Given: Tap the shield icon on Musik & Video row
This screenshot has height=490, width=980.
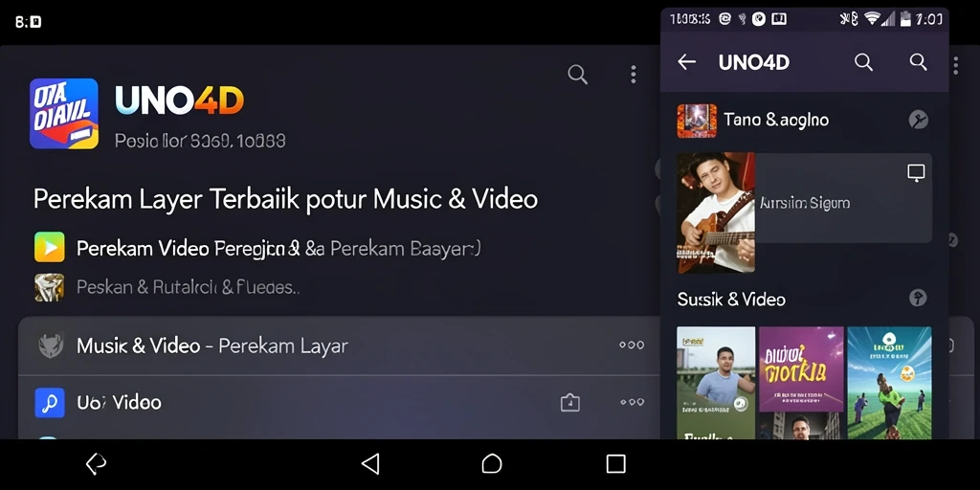Looking at the screenshot, I should click(51, 345).
